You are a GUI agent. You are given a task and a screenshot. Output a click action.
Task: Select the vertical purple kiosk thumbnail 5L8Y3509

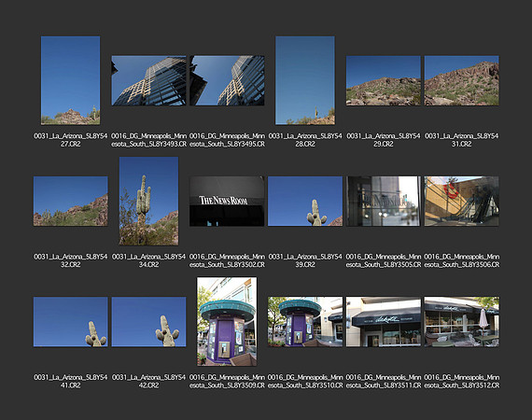click(227, 322)
